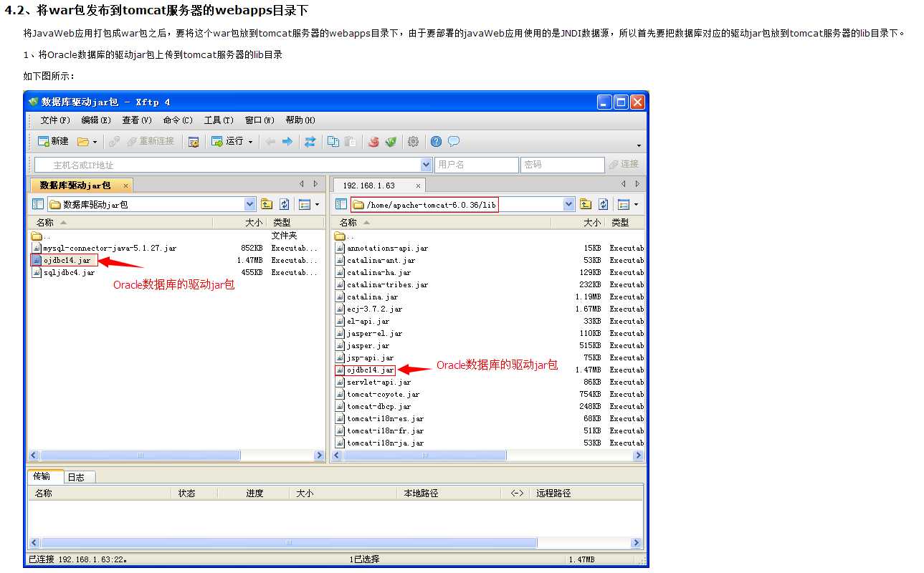
Task: Open the 帮助(H) menu
Action: click(300, 120)
